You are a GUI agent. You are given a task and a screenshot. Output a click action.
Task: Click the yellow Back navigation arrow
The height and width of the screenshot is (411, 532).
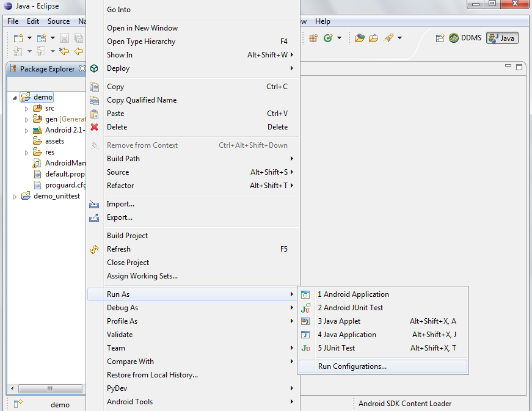point(79,51)
